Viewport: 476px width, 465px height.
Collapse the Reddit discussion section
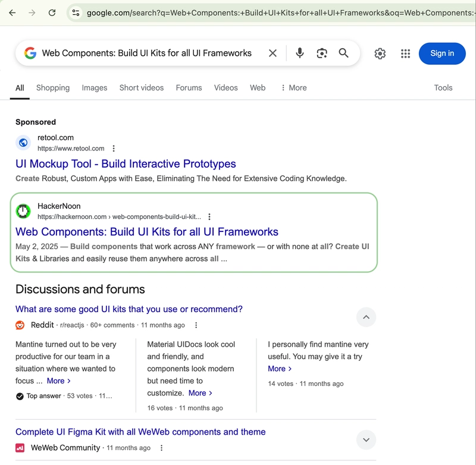(366, 318)
